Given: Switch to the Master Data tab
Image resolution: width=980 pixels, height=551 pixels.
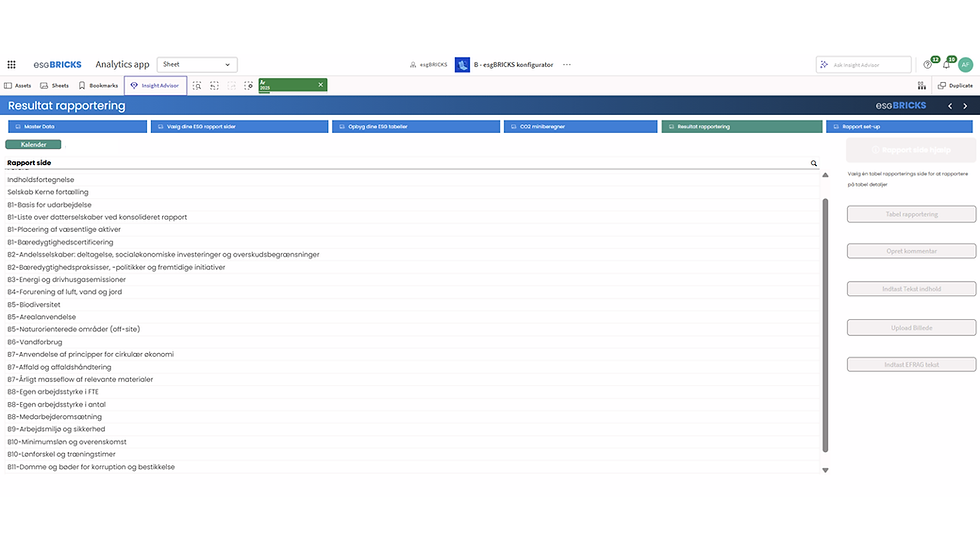Looking at the screenshot, I should pos(78,127).
